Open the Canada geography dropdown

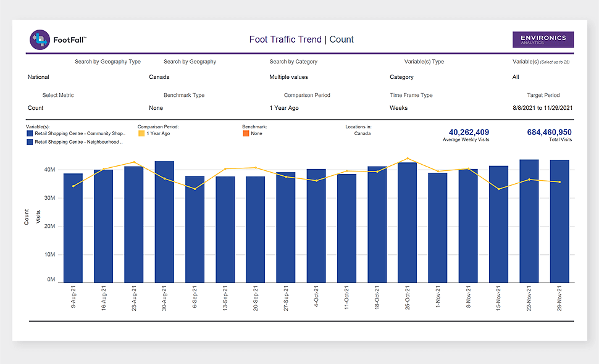[x=160, y=77]
